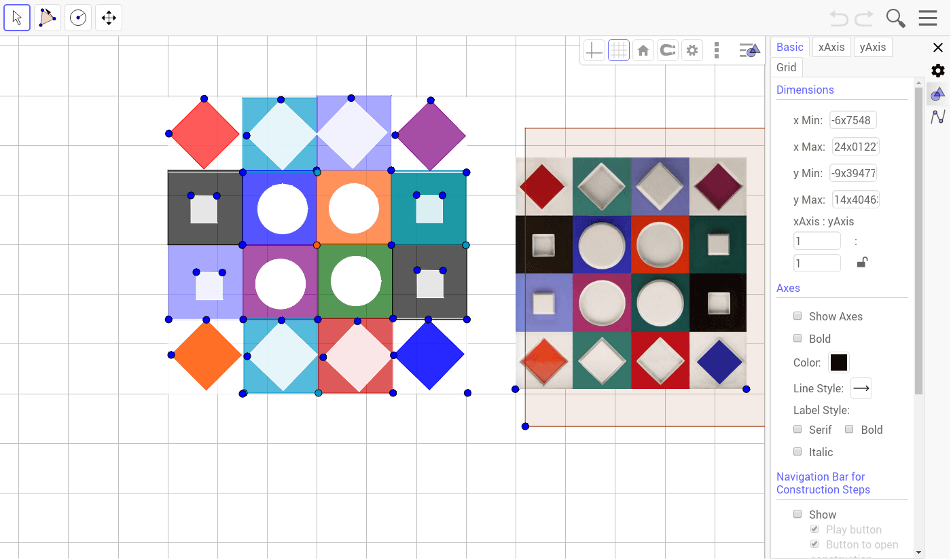Select the orange diamond in the drawing
The width and height of the screenshot is (951, 560).
[x=207, y=356]
